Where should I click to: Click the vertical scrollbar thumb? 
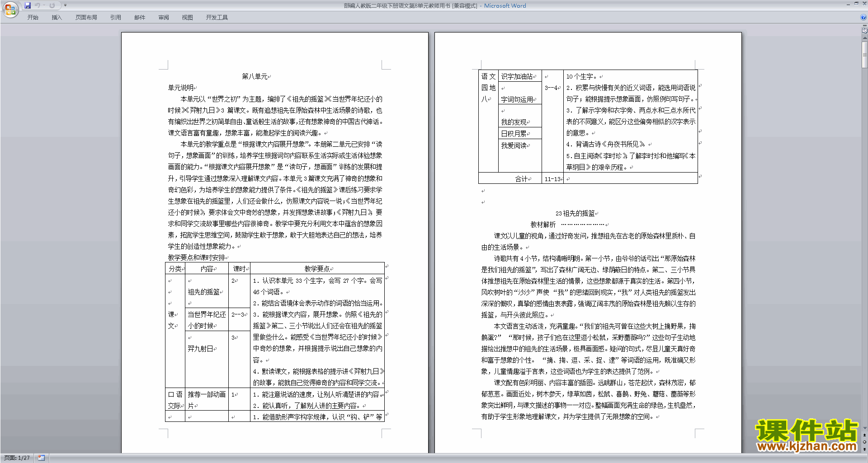(864, 54)
